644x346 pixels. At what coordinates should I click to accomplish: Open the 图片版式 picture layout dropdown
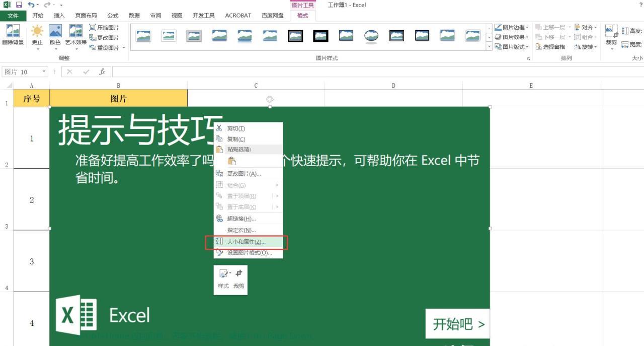click(512, 47)
